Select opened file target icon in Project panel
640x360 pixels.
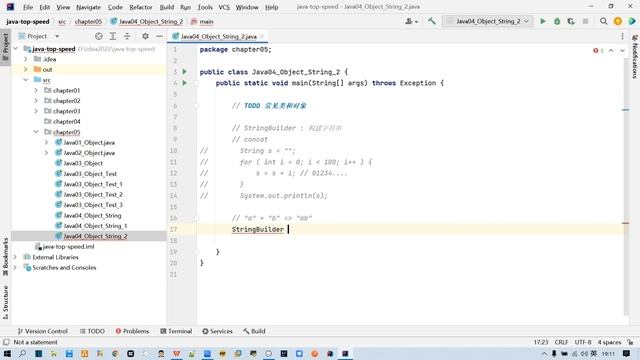coord(98,36)
